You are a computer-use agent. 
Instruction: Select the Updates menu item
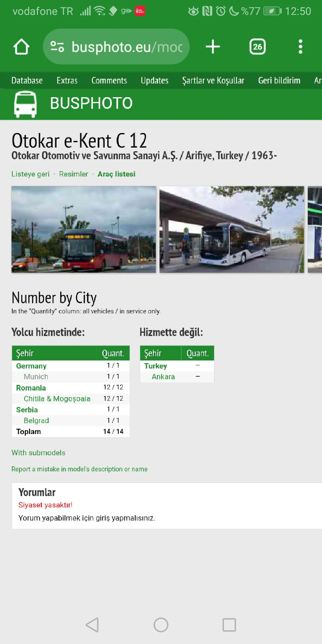[154, 80]
